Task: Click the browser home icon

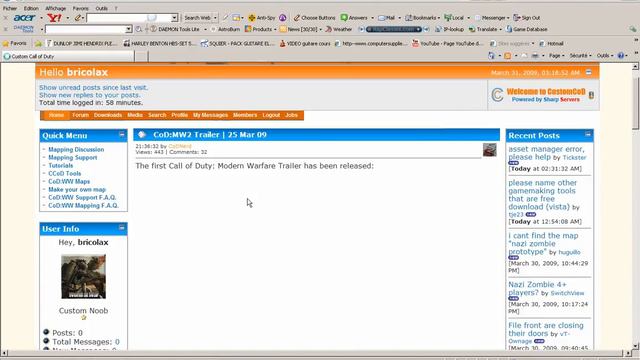Action: (491, 56)
